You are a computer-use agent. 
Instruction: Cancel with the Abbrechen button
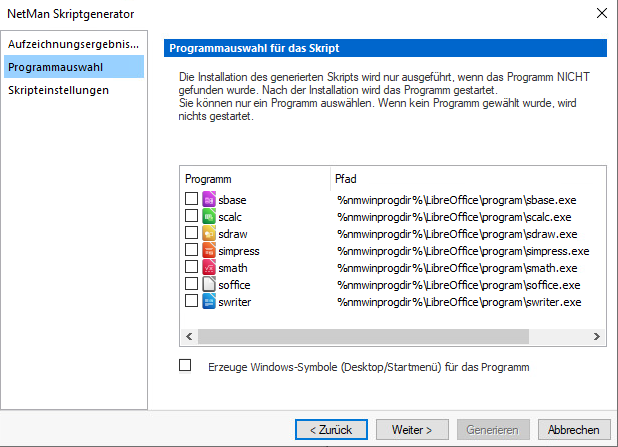point(574,429)
